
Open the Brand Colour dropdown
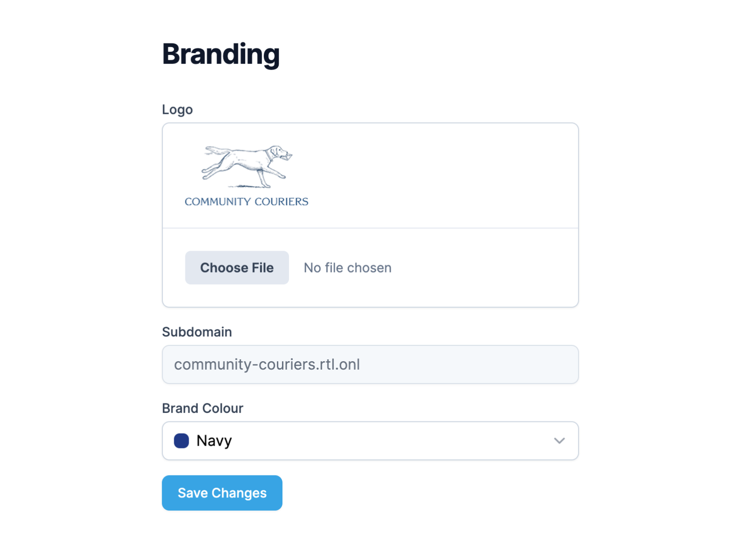370,441
